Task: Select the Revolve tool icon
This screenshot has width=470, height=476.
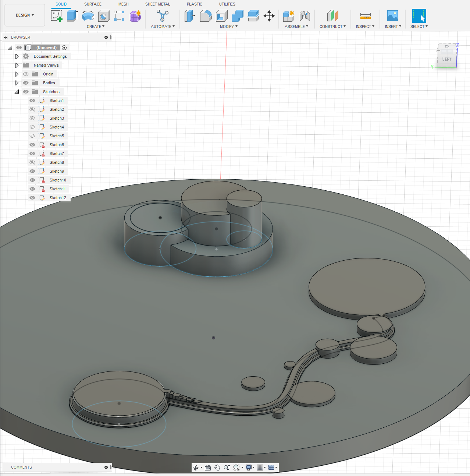Action: point(88,16)
